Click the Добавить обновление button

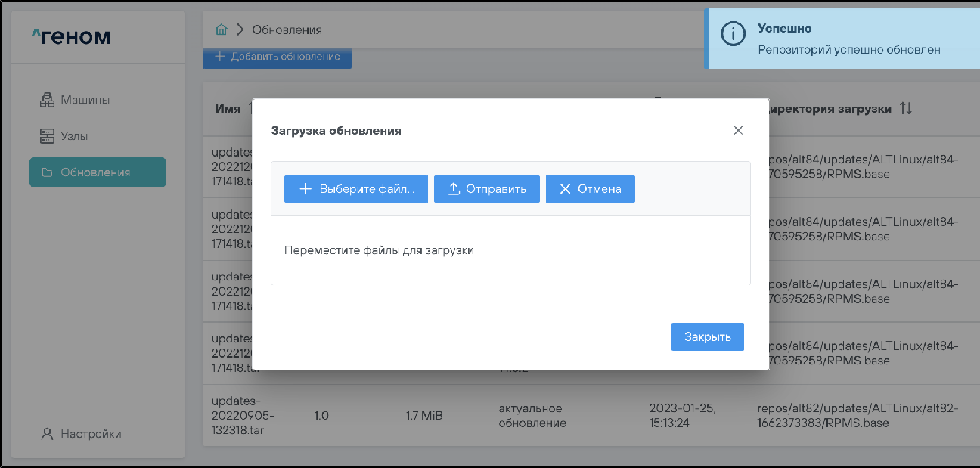click(x=278, y=57)
